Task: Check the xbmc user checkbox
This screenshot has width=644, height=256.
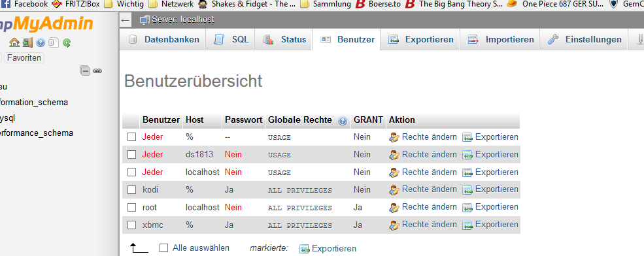Action: pos(131,225)
